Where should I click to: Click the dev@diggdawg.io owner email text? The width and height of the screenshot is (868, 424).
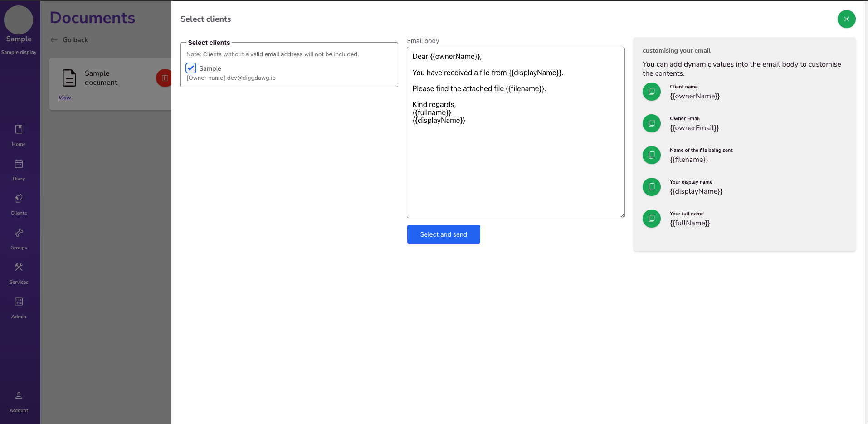pos(251,78)
